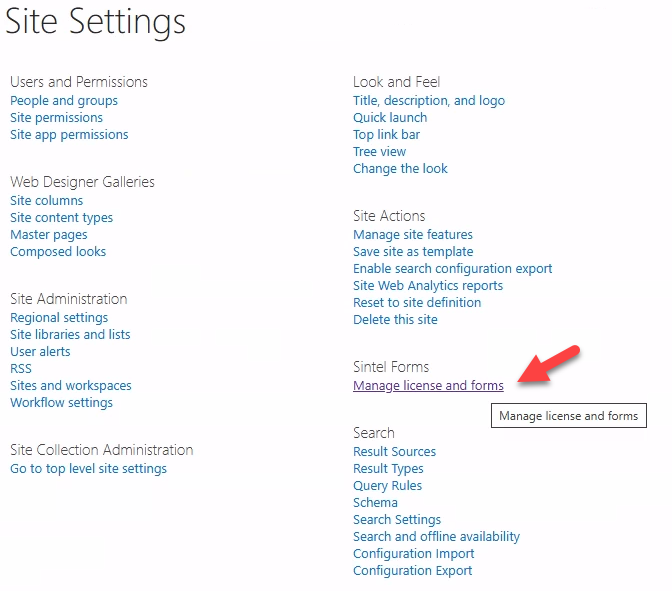Open the People and groups link

tap(64, 100)
